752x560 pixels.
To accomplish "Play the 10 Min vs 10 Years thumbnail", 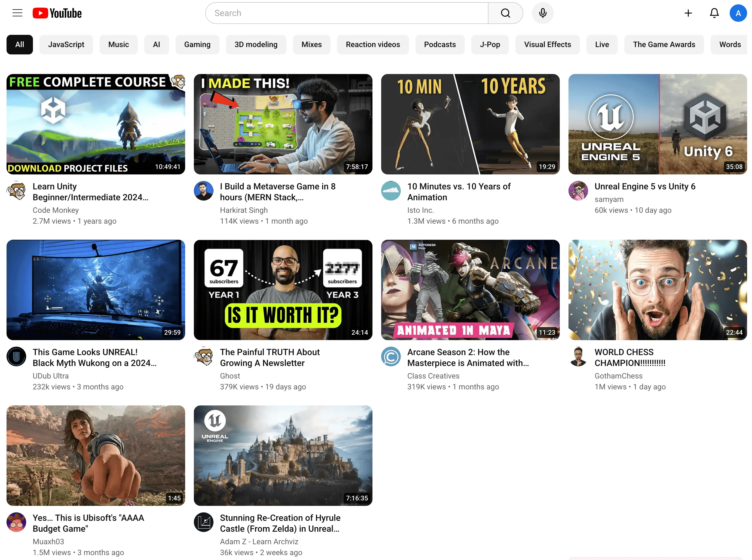I will 470,124.
